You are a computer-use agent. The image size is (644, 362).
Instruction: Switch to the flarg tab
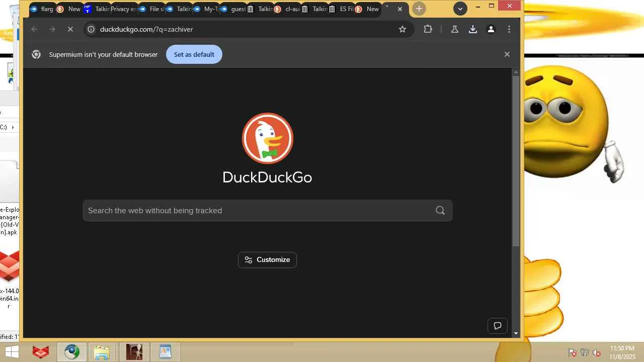pyautogui.click(x=42, y=9)
